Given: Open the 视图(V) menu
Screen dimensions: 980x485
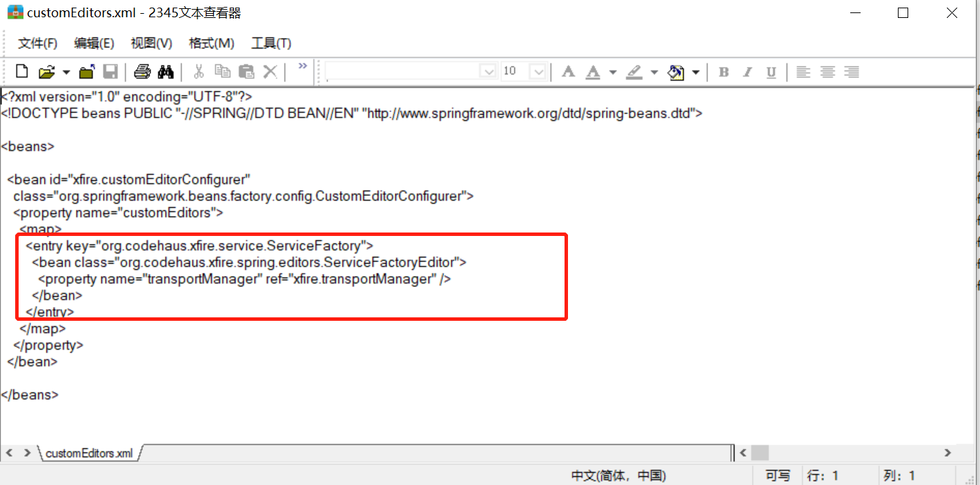Looking at the screenshot, I should [151, 43].
